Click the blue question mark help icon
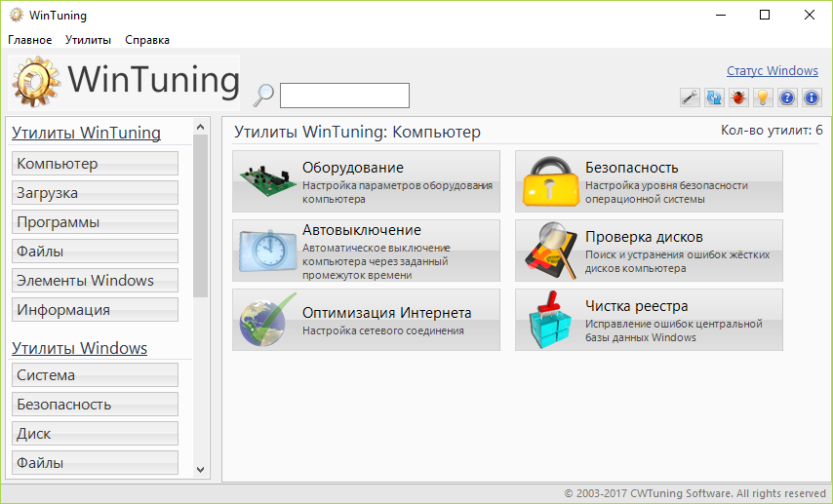The image size is (833, 504). point(787,97)
